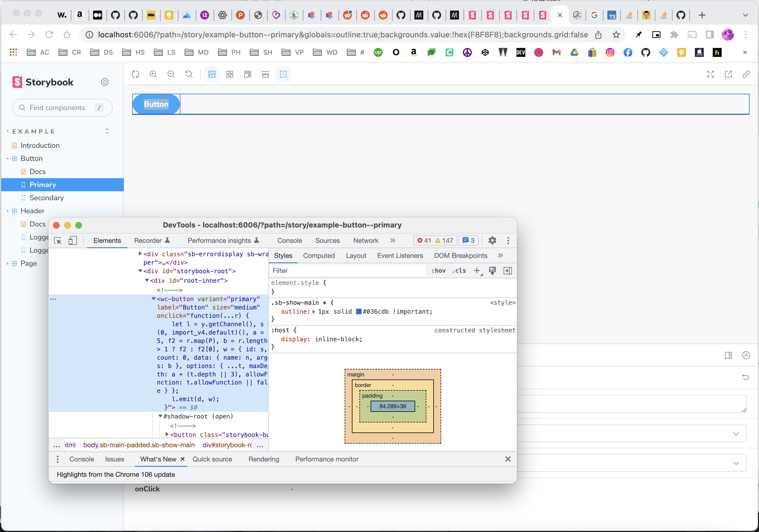Image resolution: width=759 pixels, height=532 pixels.
Task: Switch to the Computed tab
Action: 319,255
